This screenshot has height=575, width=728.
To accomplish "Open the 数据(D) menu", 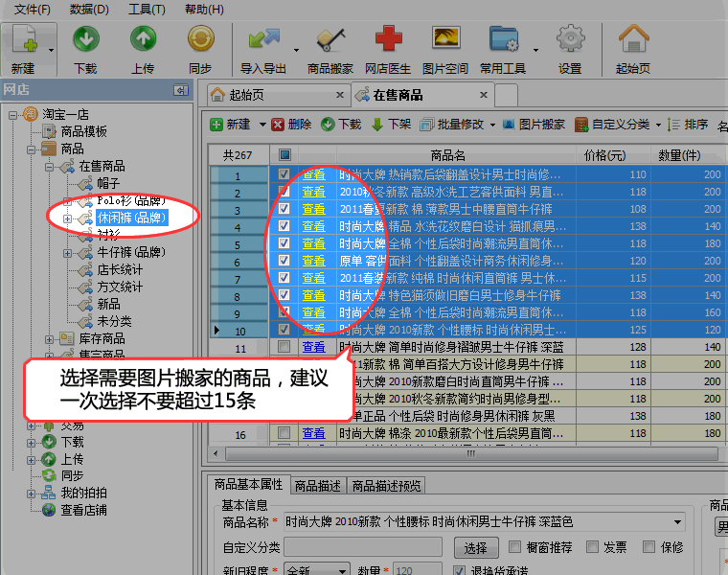I will (89, 10).
